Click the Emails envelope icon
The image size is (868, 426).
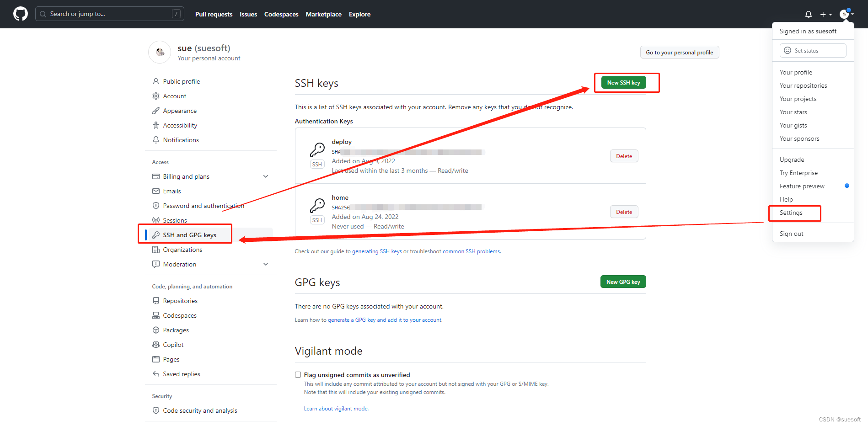click(156, 191)
